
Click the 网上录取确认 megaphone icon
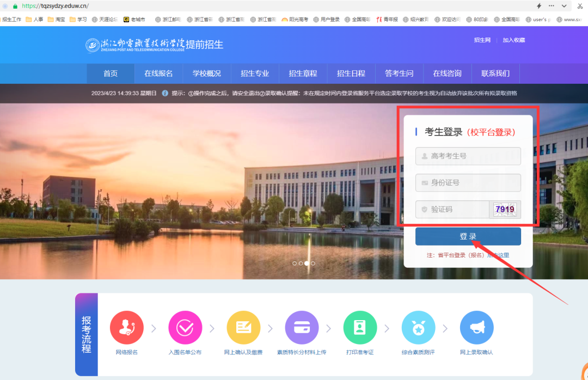pos(476,328)
